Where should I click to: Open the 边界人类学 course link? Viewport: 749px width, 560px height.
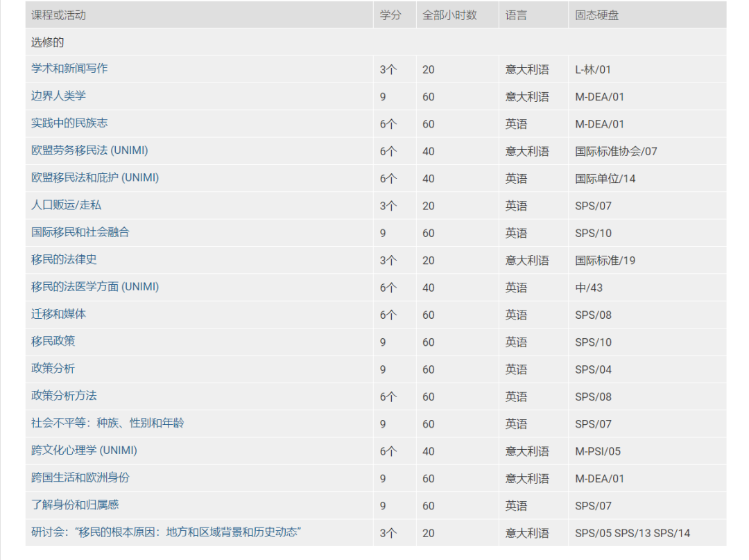tap(58, 96)
